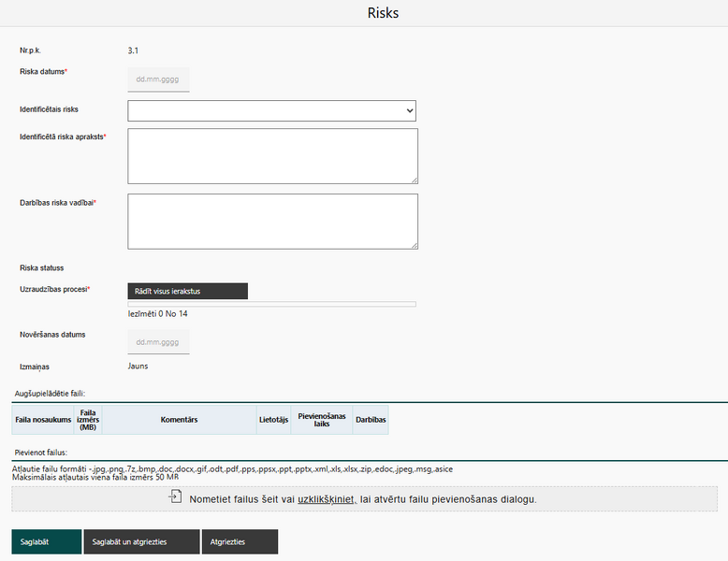Open the Identificētais risks dropdown
The width and height of the screenshot is (728, 561).
coord(271,111)
